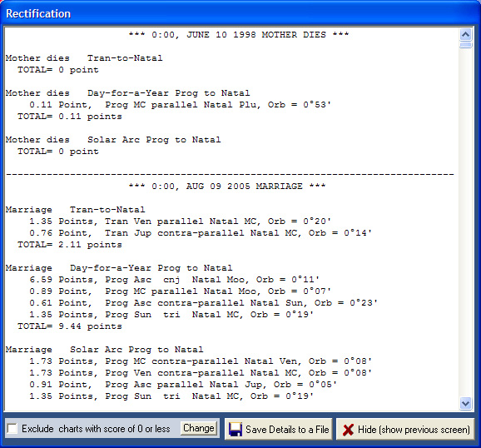481x448 pixels.
Task: Click the TOTAL= 2.11 points line
Action: tap(70, 245)
